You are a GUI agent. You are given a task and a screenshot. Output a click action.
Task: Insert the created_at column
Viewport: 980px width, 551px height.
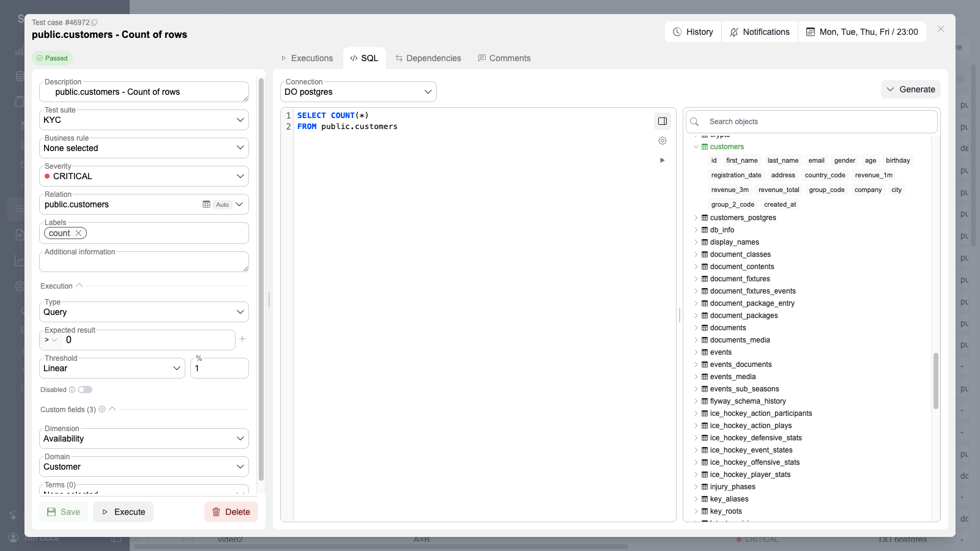tap(780, 204)
